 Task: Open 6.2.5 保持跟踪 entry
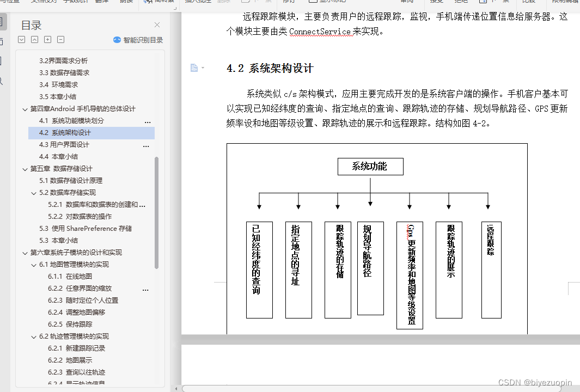tap(70, 324)
